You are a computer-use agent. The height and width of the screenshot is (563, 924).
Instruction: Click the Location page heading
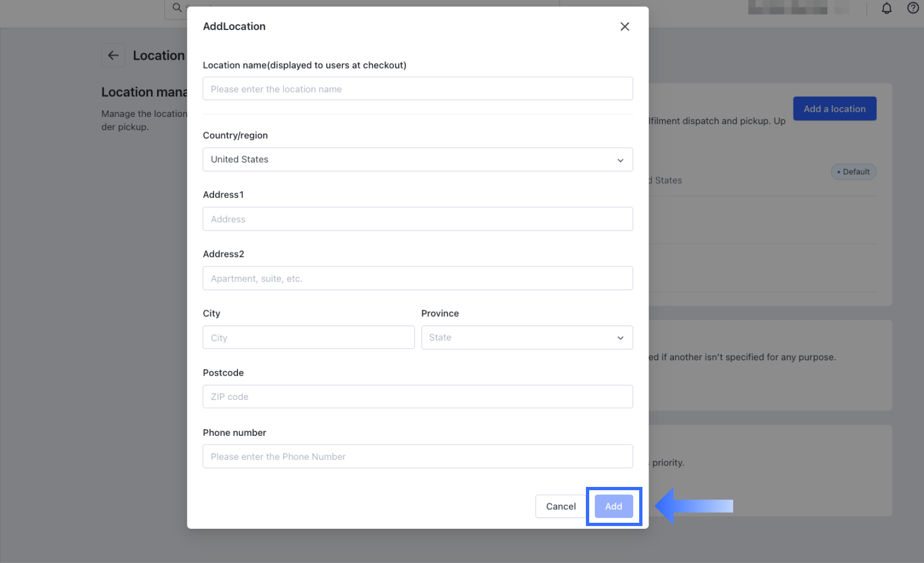159,55
